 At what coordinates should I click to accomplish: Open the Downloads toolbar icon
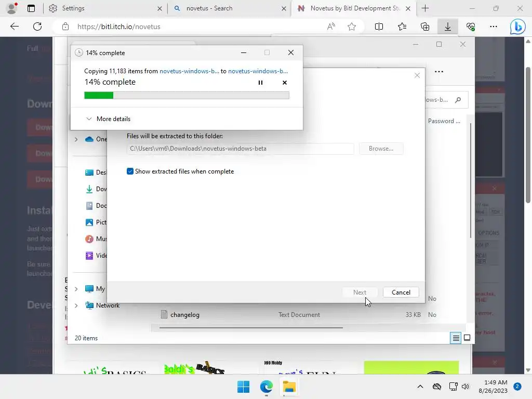click(448, 26)
